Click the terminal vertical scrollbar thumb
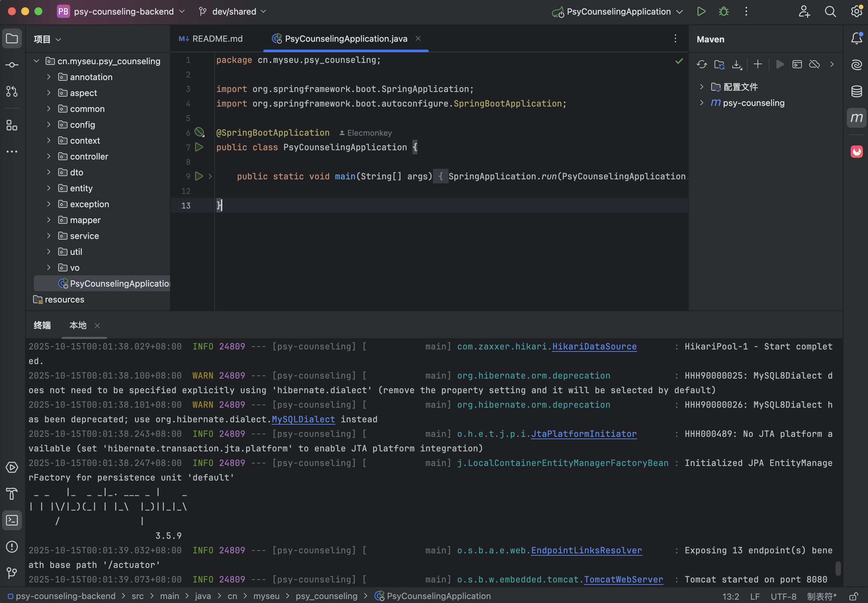Screen dimensions: 868x603 838,568
